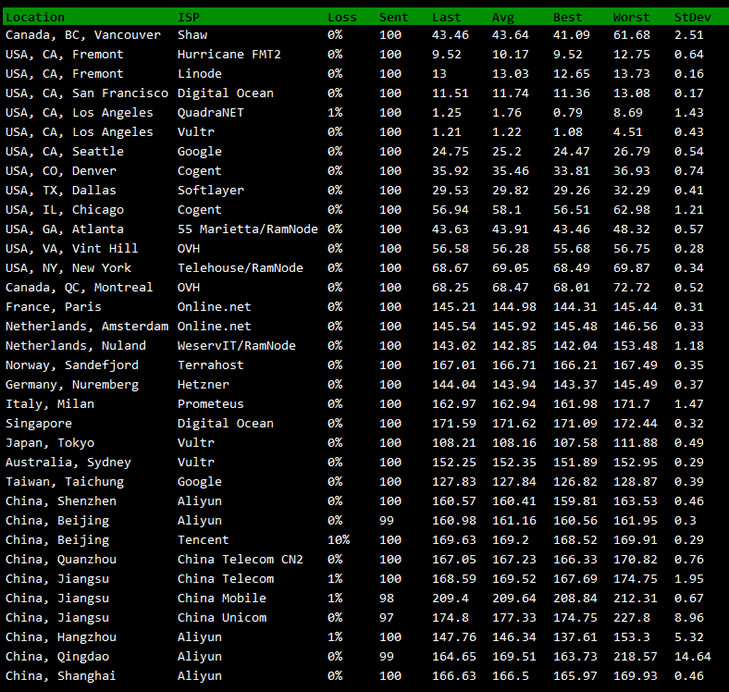
Task: Click the 218.57 worst value for Qingdao
Action: click(635, 657)
